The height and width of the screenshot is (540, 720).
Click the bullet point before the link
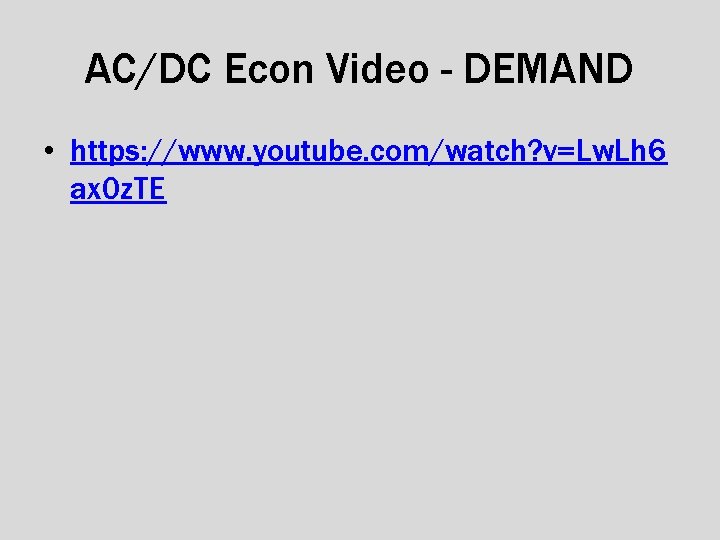(49, 150)
